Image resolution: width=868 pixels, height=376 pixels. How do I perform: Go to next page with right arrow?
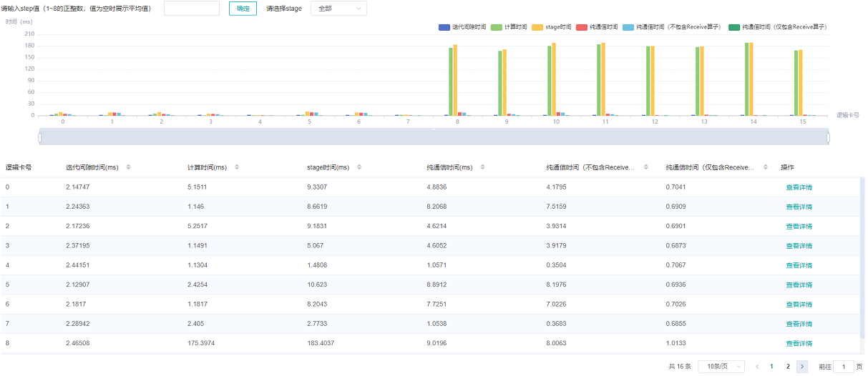click(802, 367)
